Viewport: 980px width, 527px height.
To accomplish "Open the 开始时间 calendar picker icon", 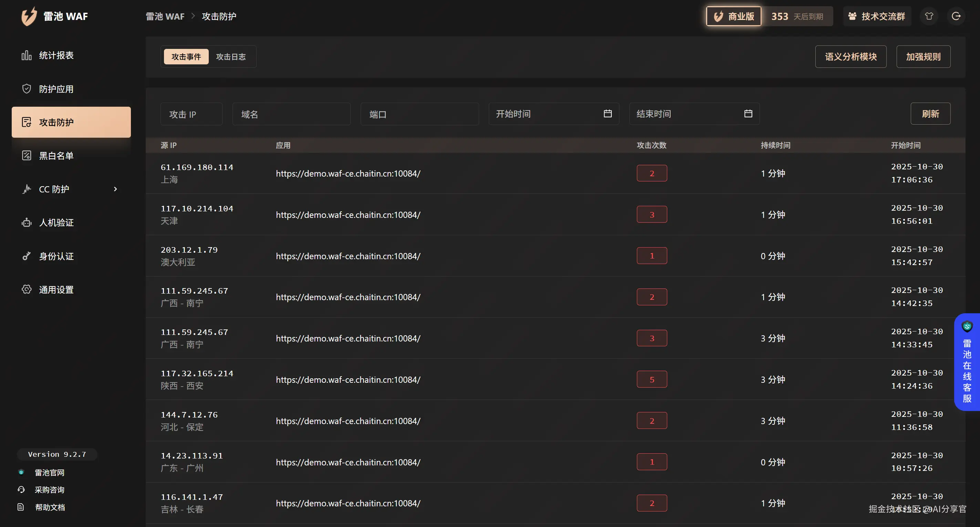I will 608,114.
